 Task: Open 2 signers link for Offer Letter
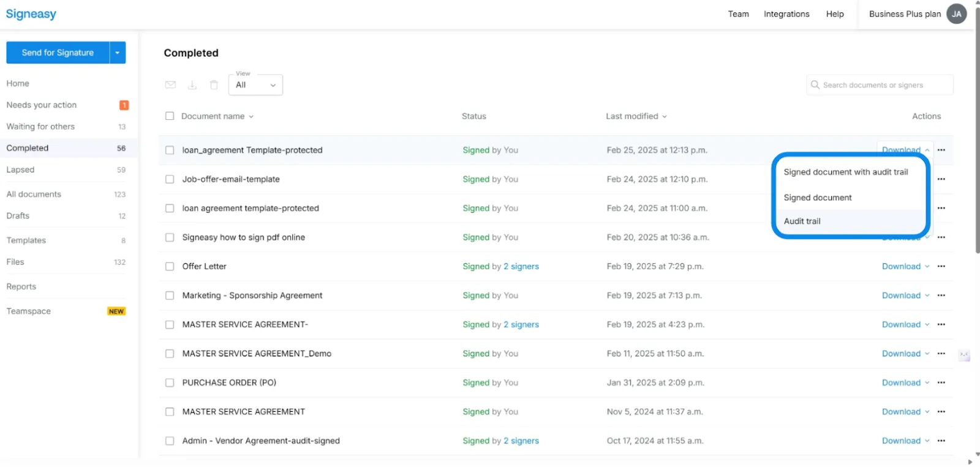521,266
